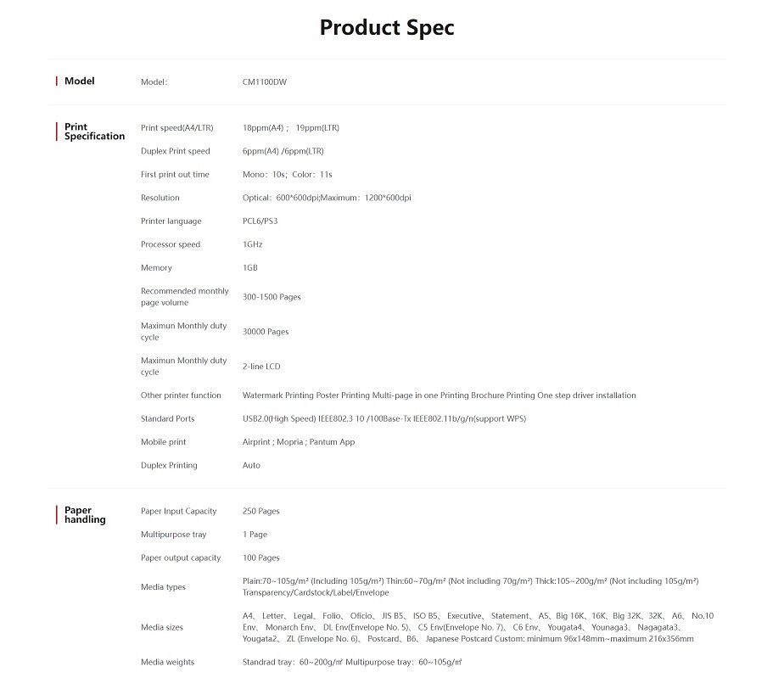Click the PCL6/PS3 printer language value
Image resolution: width=784 pixels, height=678 pixels.
pos(260,221)
